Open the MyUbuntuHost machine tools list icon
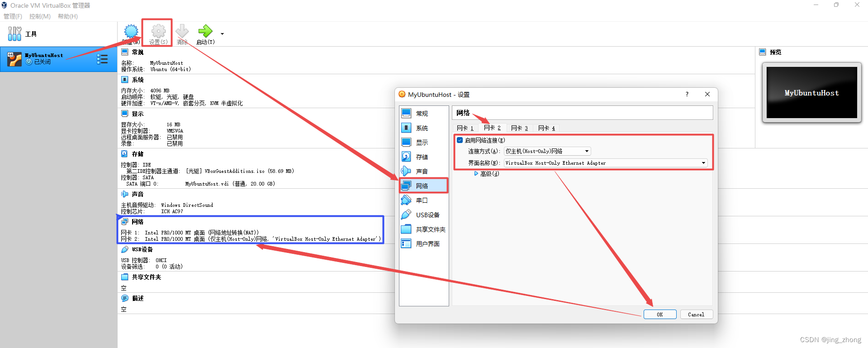This screenshot has width=868, height=348. click(x=102, y=59)
